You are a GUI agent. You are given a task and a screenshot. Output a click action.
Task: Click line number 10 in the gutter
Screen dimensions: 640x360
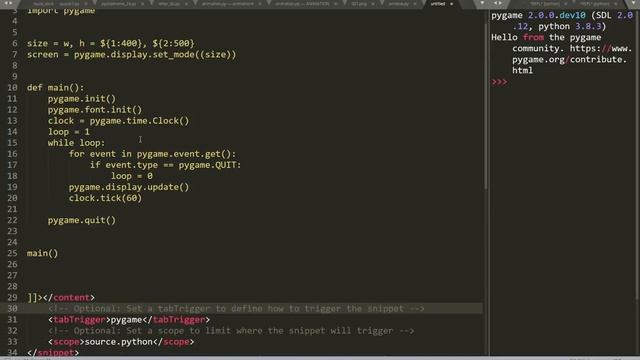(x=12, y=87)
